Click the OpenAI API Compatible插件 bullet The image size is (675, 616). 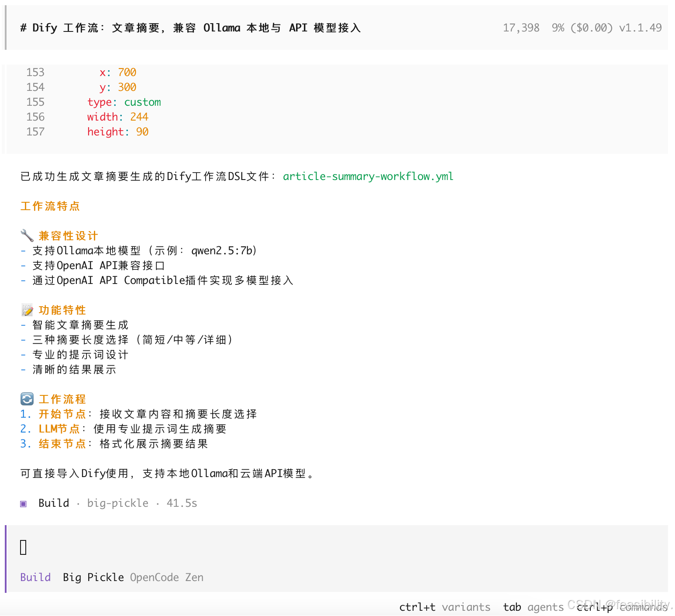[157, 280]
